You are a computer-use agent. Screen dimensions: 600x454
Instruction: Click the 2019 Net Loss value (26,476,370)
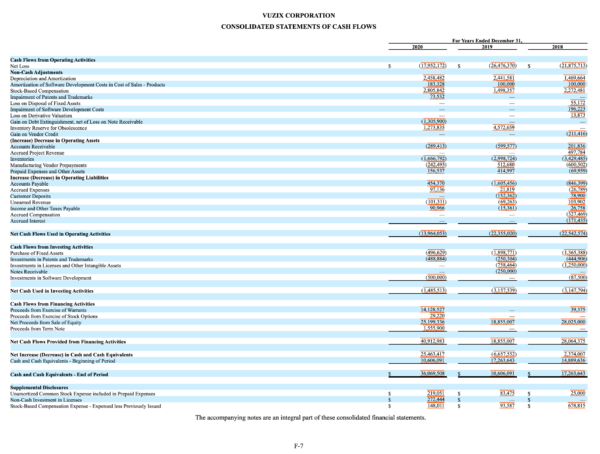[x=503, y=66]
